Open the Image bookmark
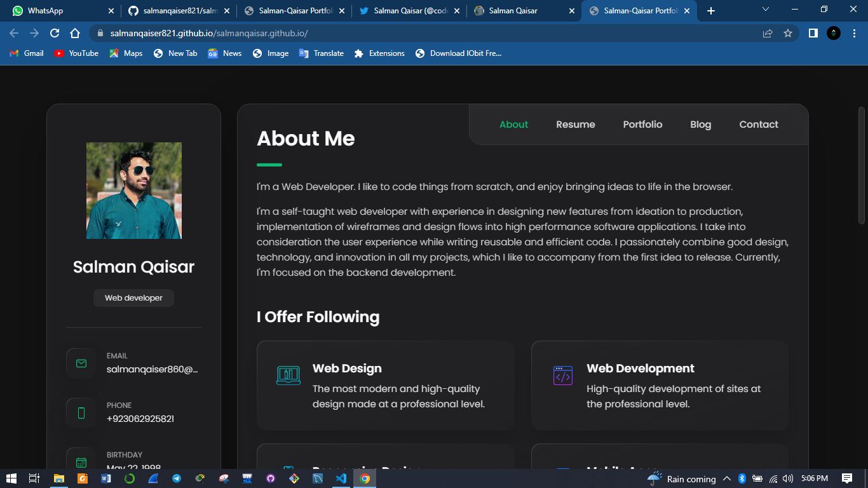Screen dimensions: 868x488 tap(271, 53)
